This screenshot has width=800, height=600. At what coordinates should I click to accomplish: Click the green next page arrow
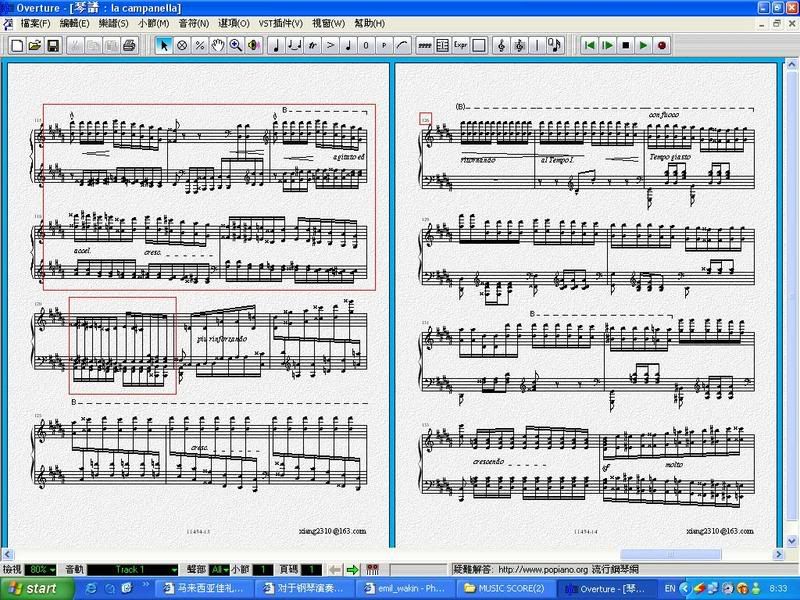click(x=352, y=569)
